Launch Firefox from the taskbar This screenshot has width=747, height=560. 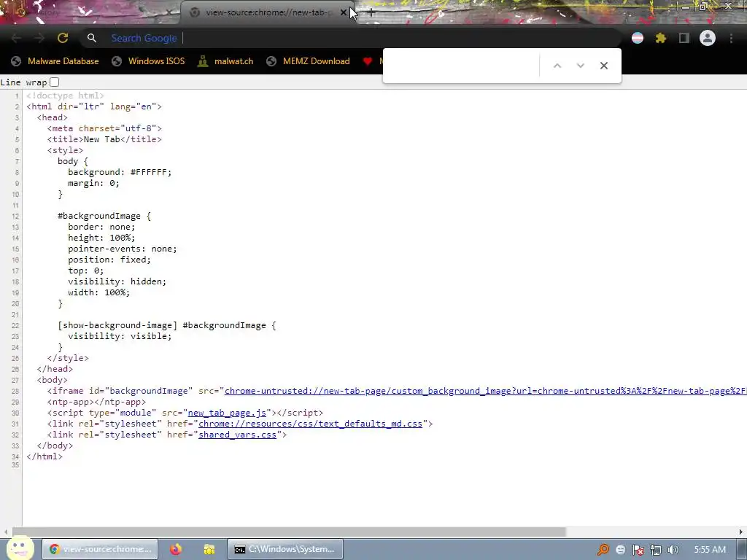point(176,549)
